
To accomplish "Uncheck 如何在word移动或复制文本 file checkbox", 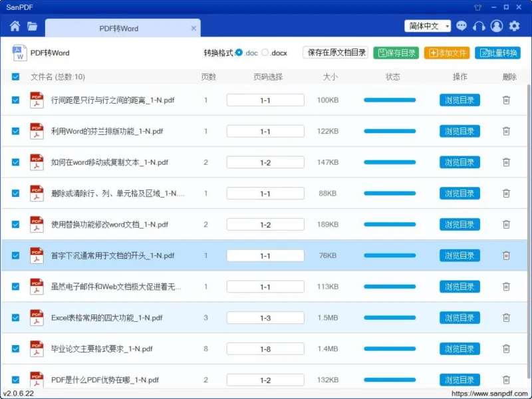I will click(15, 162).
